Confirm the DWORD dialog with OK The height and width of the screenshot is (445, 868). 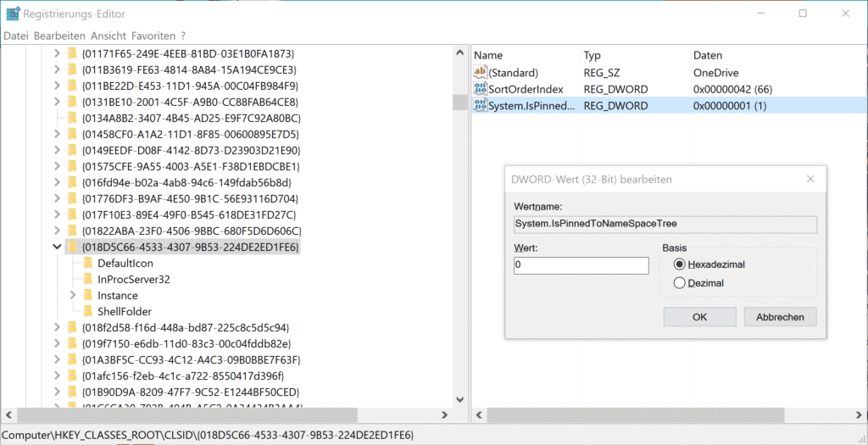pos(699,317)
